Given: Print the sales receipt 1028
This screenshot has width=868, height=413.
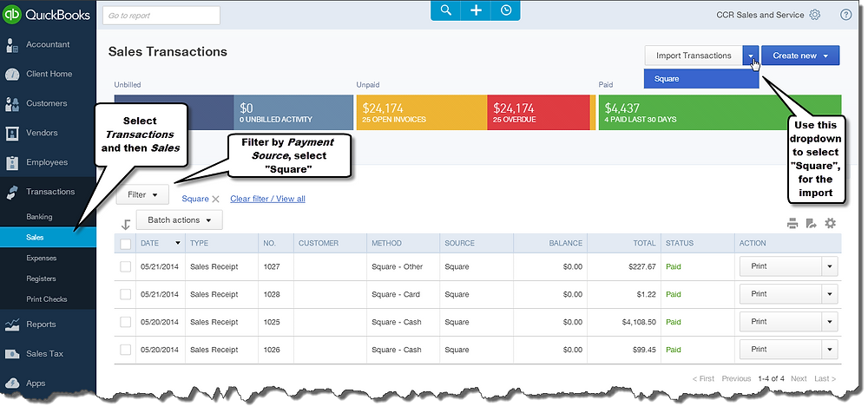Looking at the screenshot, I should 780,294.
